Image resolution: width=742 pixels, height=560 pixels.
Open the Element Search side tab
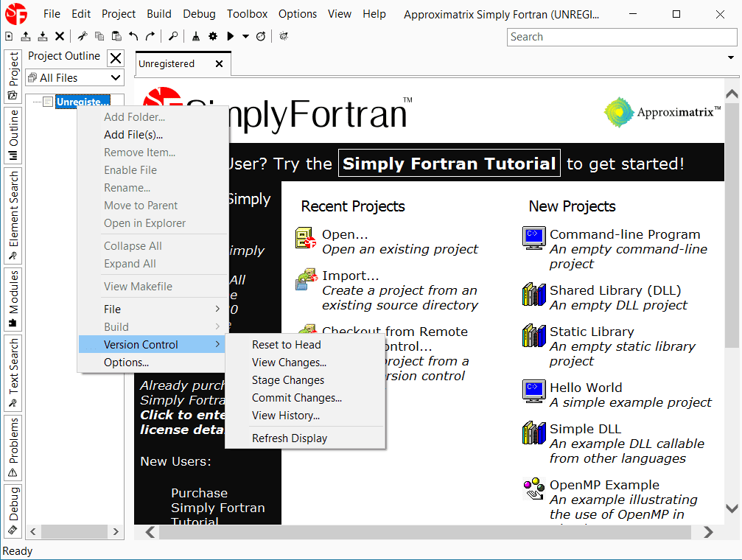[x=13, y=215]
